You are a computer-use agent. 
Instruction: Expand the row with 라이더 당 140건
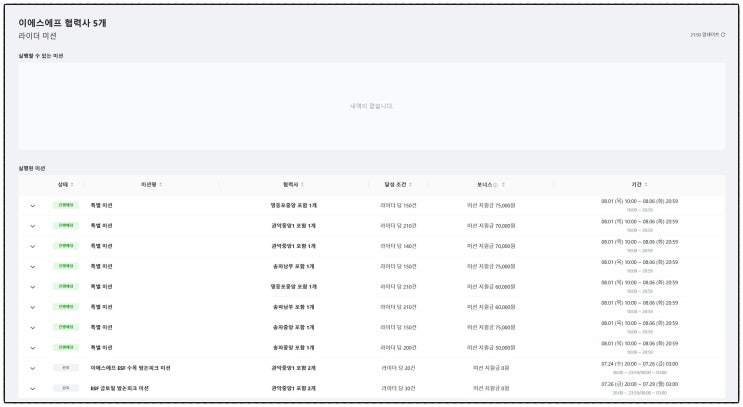click(33, 246)
